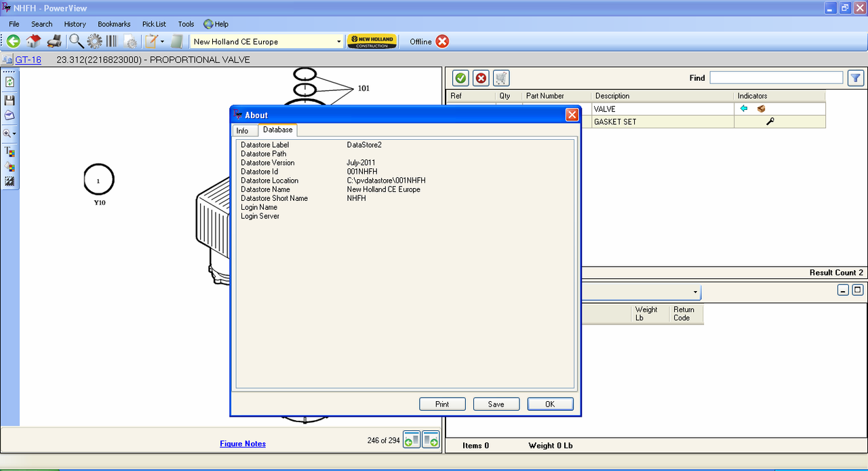Click the Save button in About dialog
This screenshot has width=868, height=471.
pos(496,404)
